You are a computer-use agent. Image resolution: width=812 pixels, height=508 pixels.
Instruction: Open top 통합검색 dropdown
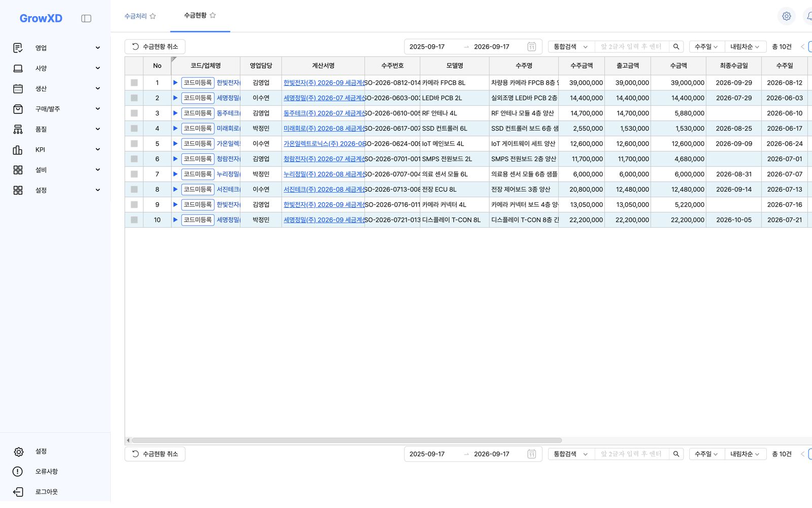[571, 47]
